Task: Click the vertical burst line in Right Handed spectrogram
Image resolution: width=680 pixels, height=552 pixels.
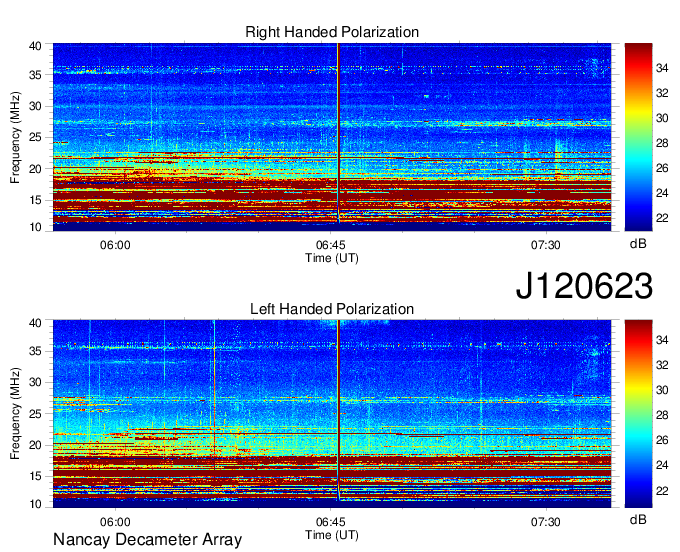Action: point(338,133)
